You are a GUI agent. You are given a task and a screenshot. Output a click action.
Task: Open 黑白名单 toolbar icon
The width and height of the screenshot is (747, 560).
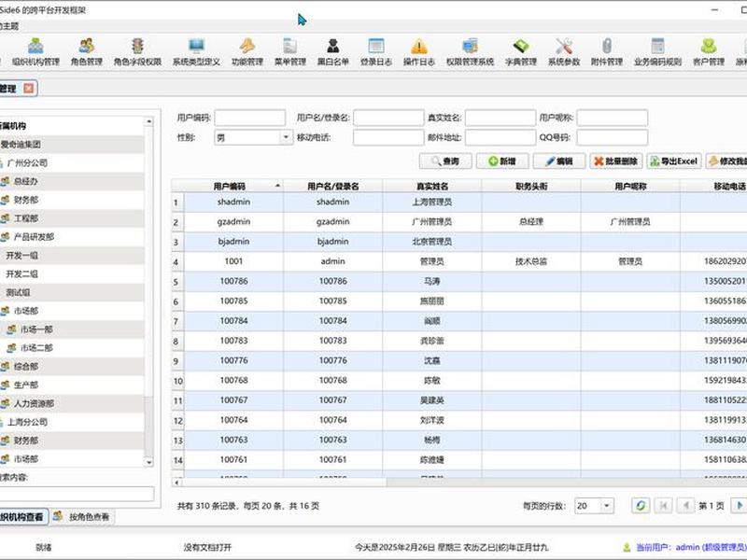point(333,52)
